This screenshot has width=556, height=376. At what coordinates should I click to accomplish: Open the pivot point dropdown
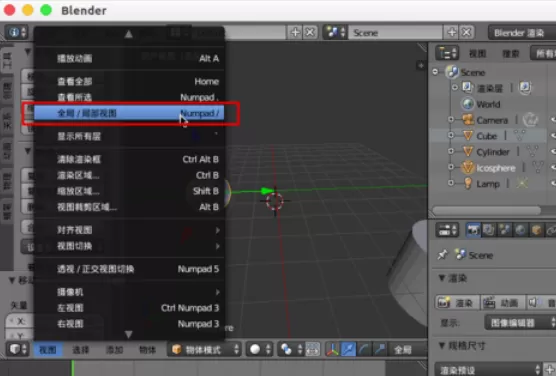(290, 349)
